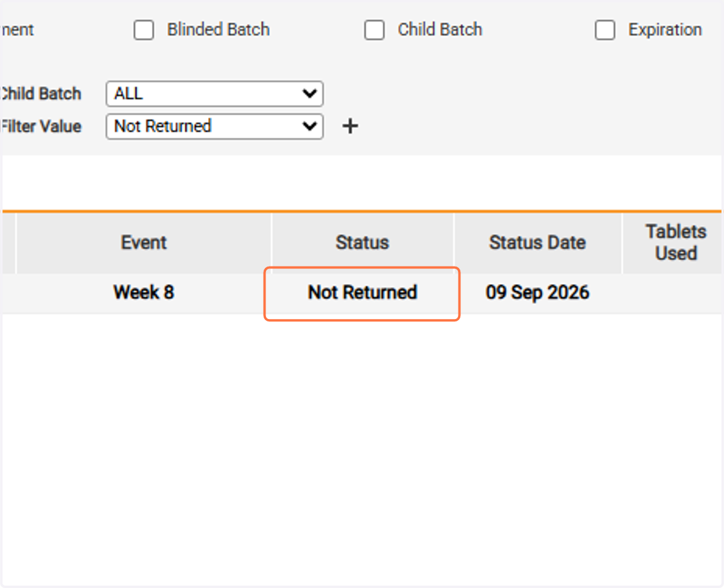Image resolution: width=724 pixels, height=588 pixels.
Task: Tick the Child Batch checkbox
Action: click(x=374, y=30)
